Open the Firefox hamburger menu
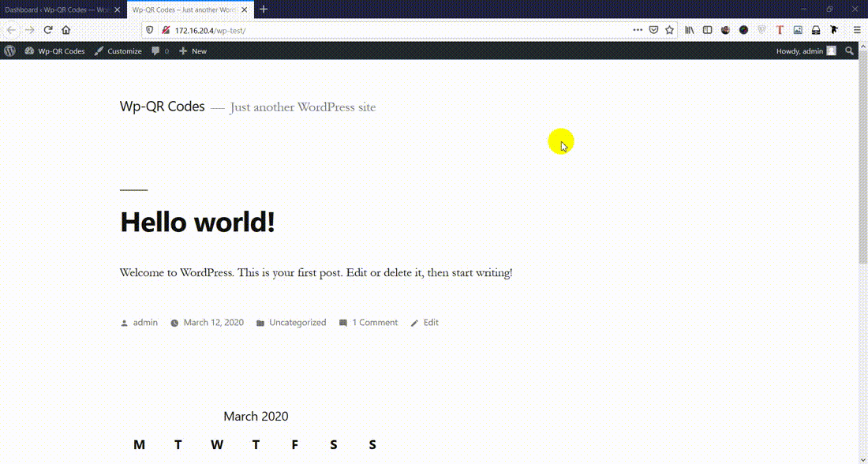This screenshot has height=464, width=868. pos(857,30)
